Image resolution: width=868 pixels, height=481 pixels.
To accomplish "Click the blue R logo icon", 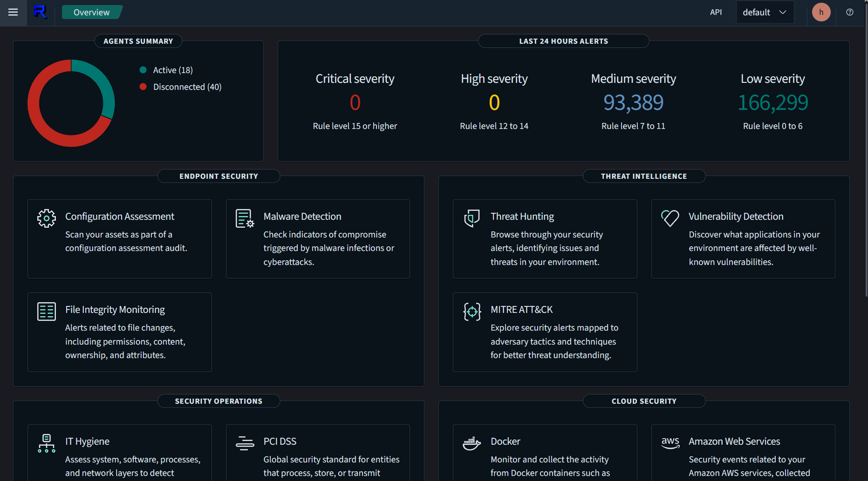I will (40, 11).
